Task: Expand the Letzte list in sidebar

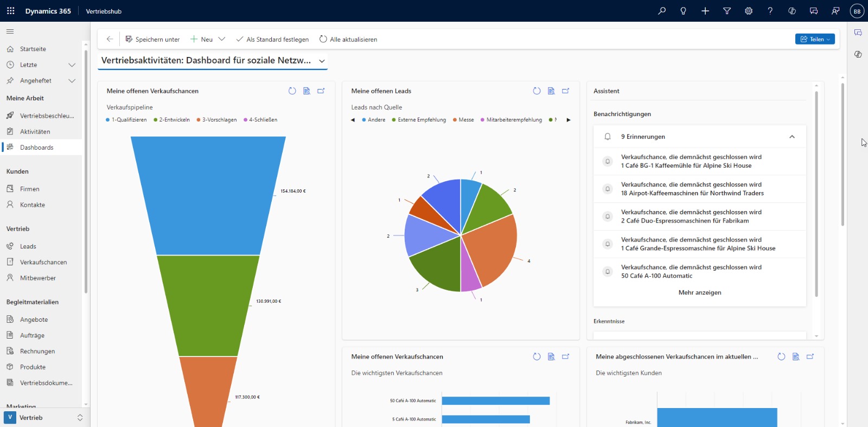Action: (72, 65)
